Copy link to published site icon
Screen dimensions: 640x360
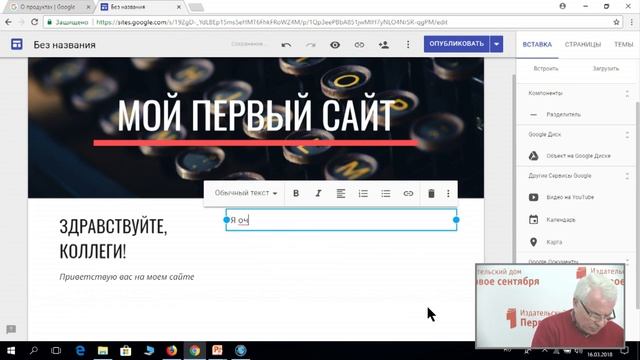[359, 44]
